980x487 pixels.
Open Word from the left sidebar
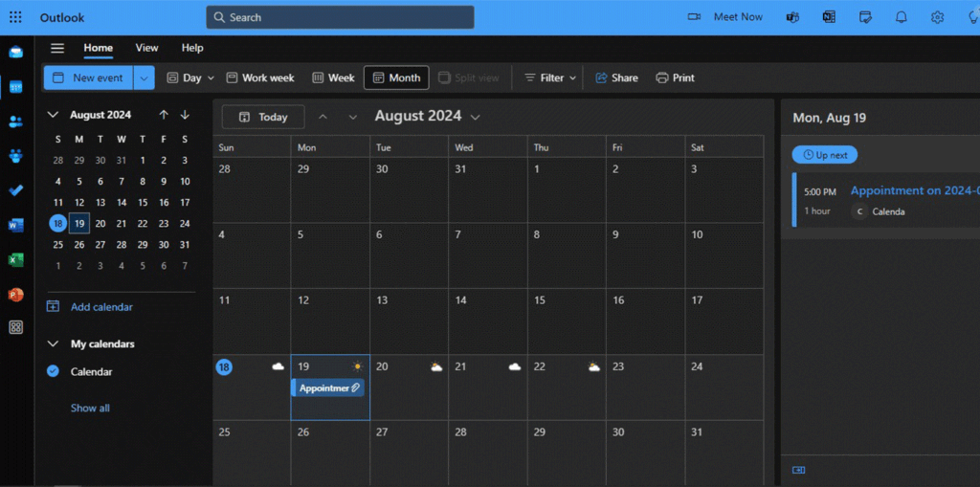pyautogui.click(x=15, y=226)
